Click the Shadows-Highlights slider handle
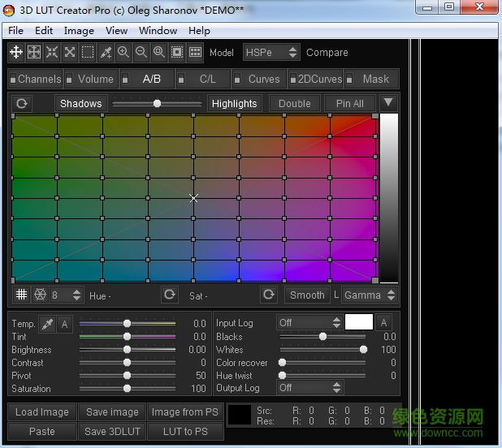This screenshot has width=502, height=448. coord(157,103)
